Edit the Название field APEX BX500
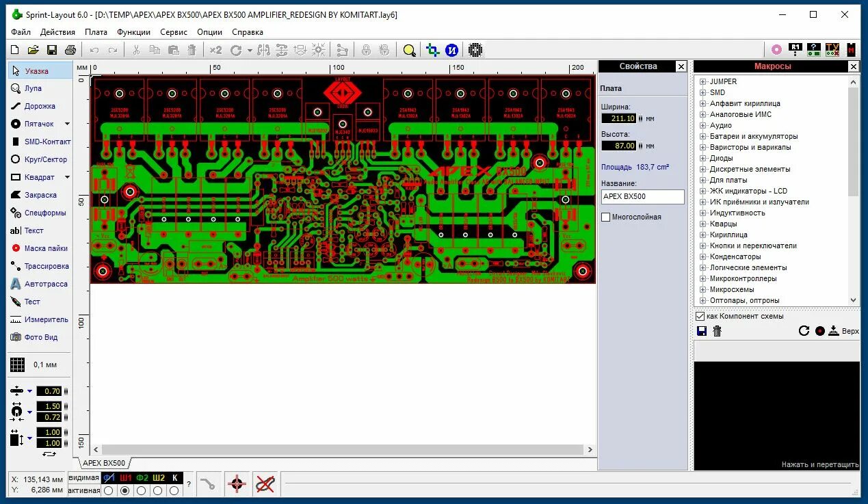The width and height of the screenshot is (868, 504). coord(642,196)
